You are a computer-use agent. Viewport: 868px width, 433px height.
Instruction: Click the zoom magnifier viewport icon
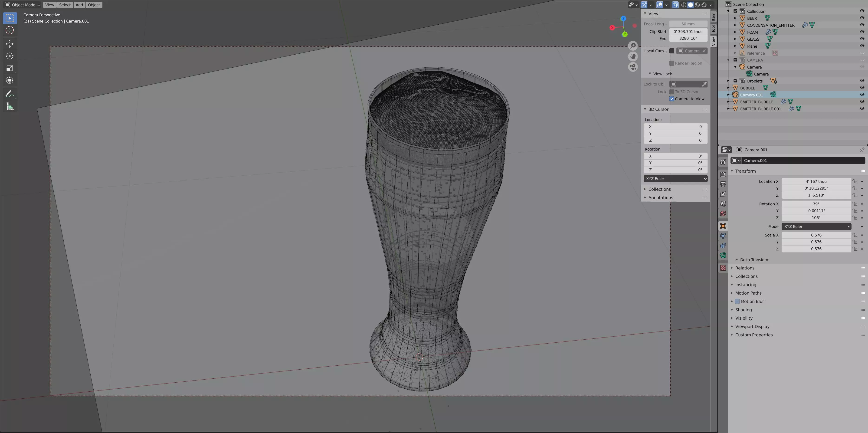point(633,46)
